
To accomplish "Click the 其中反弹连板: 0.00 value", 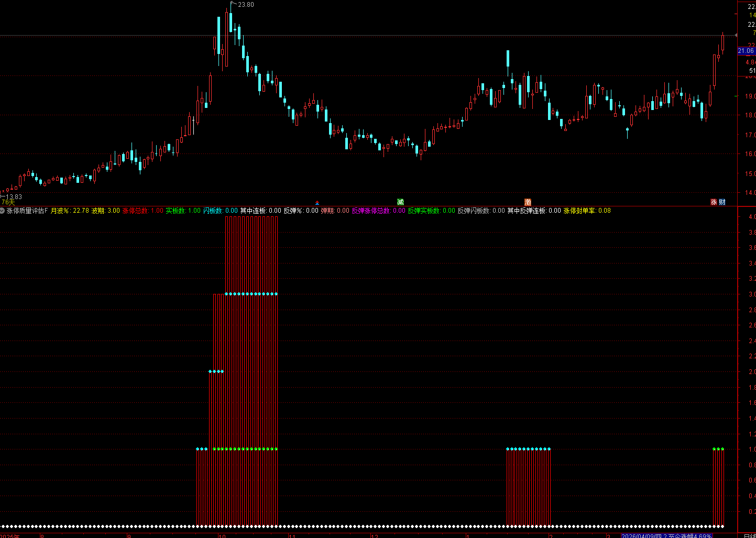I will [534, 211].
